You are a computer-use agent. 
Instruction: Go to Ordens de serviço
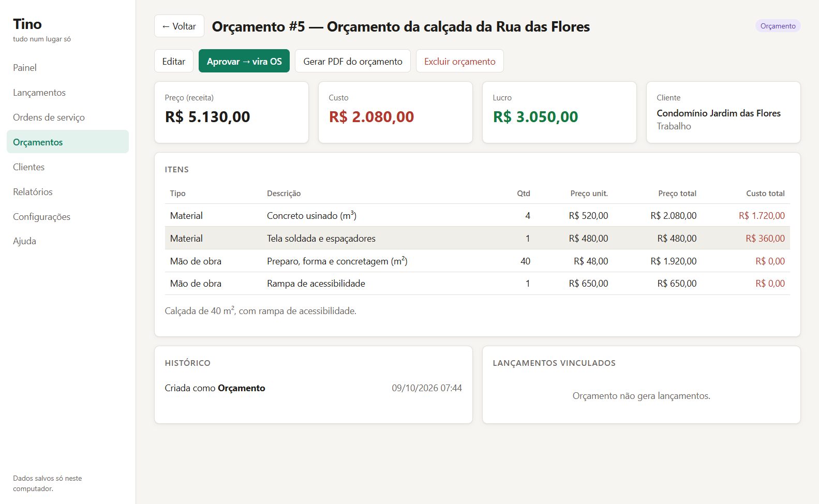coord(68,117)
